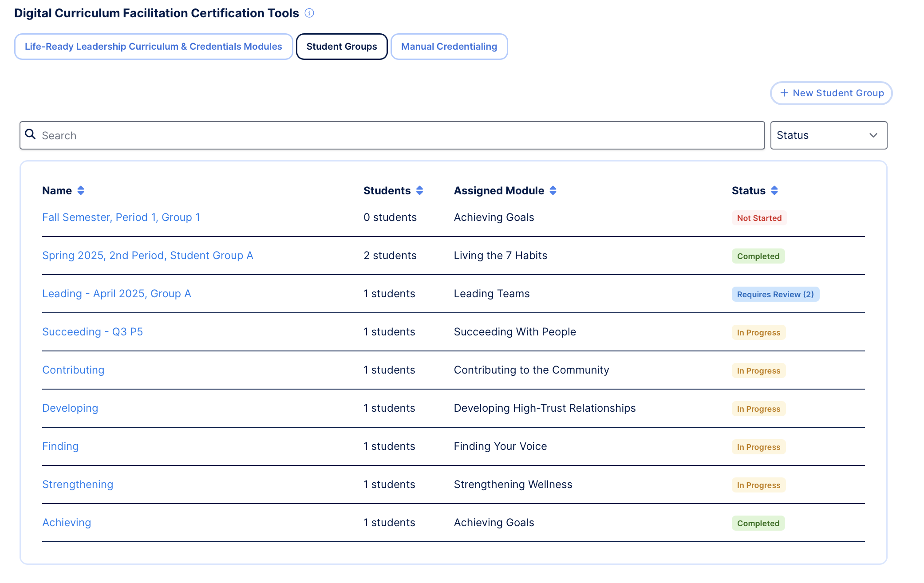This screenshot has width=924, height=583.
Task: Create a New Student Group
Action: pyautogui.click(x=831, y=93)
